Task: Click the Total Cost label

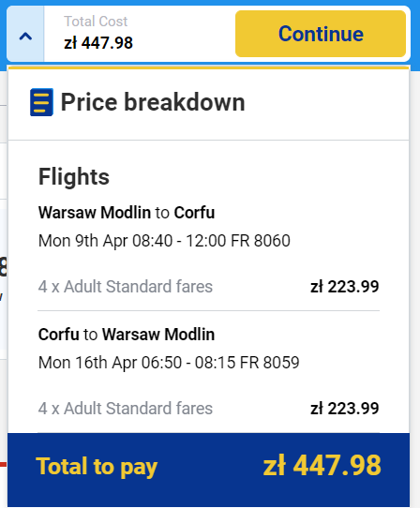Action: coord(96,22)
